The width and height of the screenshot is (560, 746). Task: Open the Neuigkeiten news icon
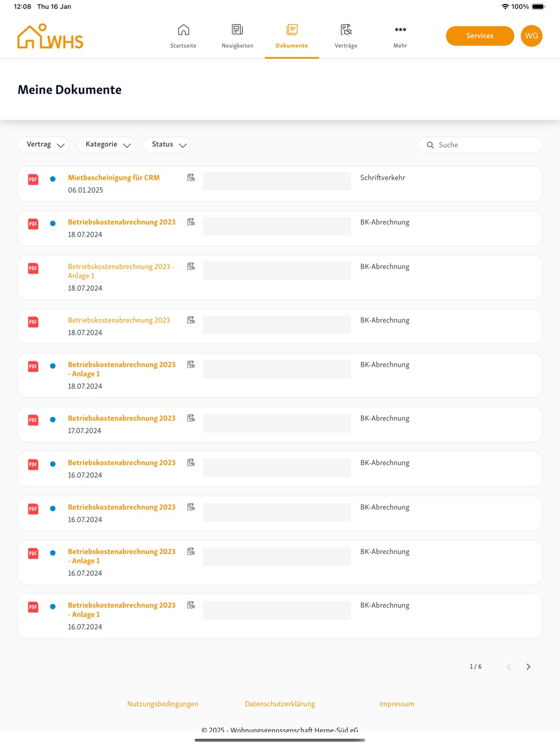click(x=237, y=29)
